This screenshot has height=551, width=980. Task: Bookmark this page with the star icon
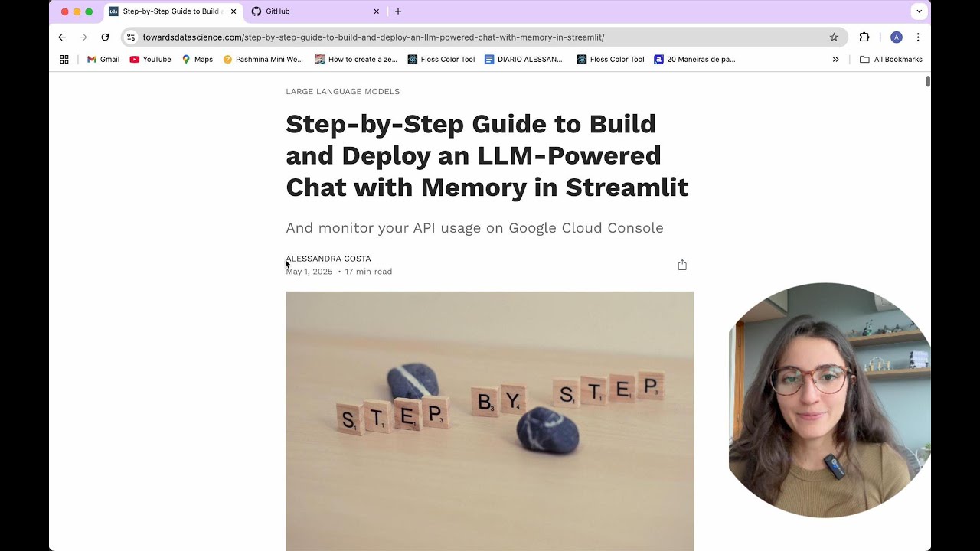[834, 37]
